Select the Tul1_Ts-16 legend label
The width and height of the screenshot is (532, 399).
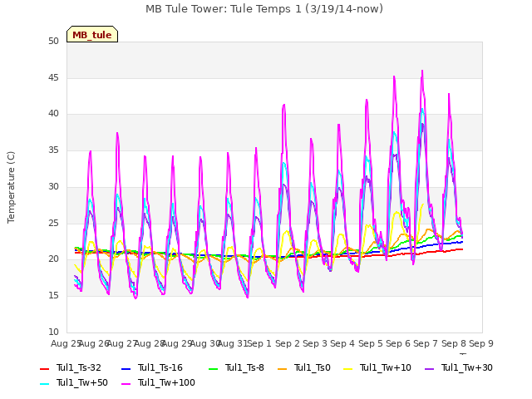point(160,367)
